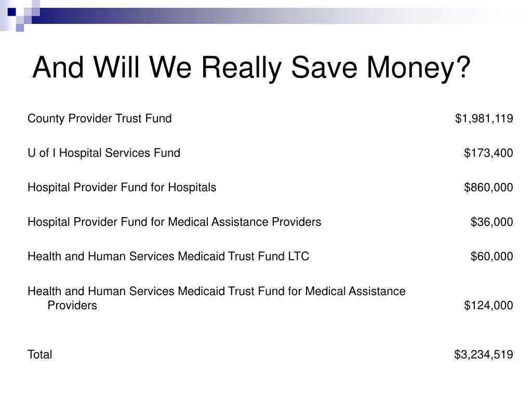Select 'Hospital Provider Fund for Hospitals' line

(x=122, y=187)
